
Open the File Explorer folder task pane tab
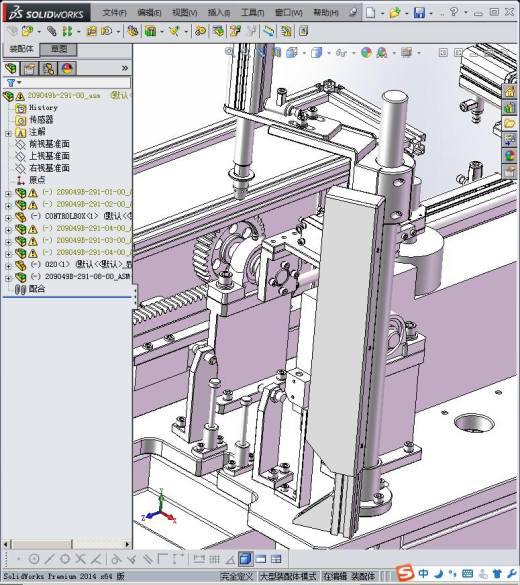(510, 123)
